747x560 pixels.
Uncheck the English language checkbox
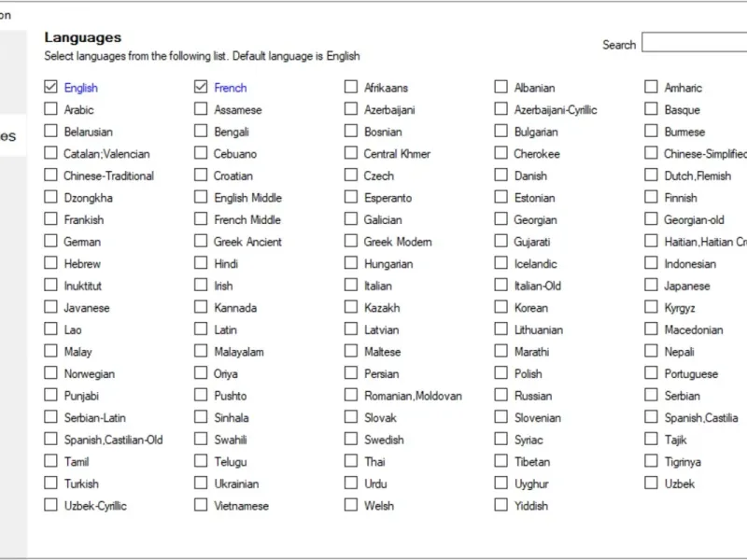(x=50, y=88)
